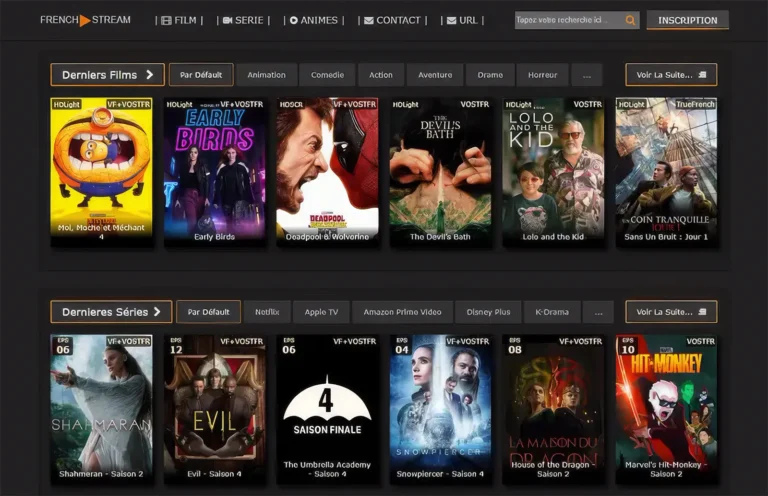Filter series by K-Drama
The image size is (768, 496).
552,312
